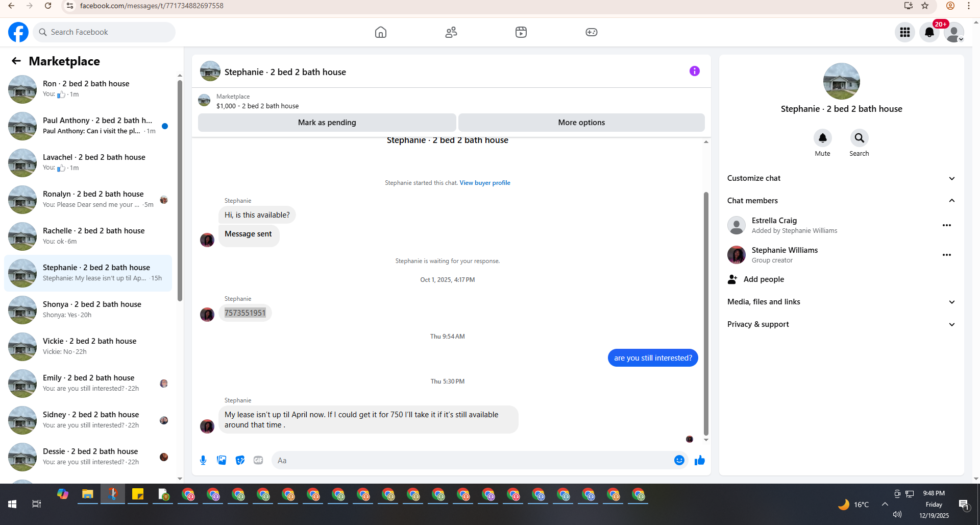
Task: Open options for Stephanie Williams member
Action: pyautogui.click(x=947, y=255)
